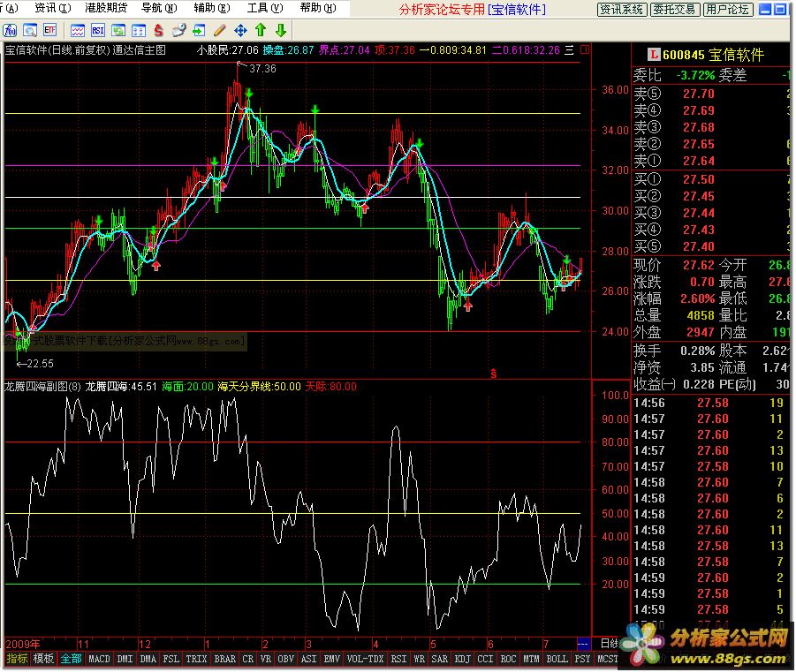Click the 委托交易 button

point(675,10)
